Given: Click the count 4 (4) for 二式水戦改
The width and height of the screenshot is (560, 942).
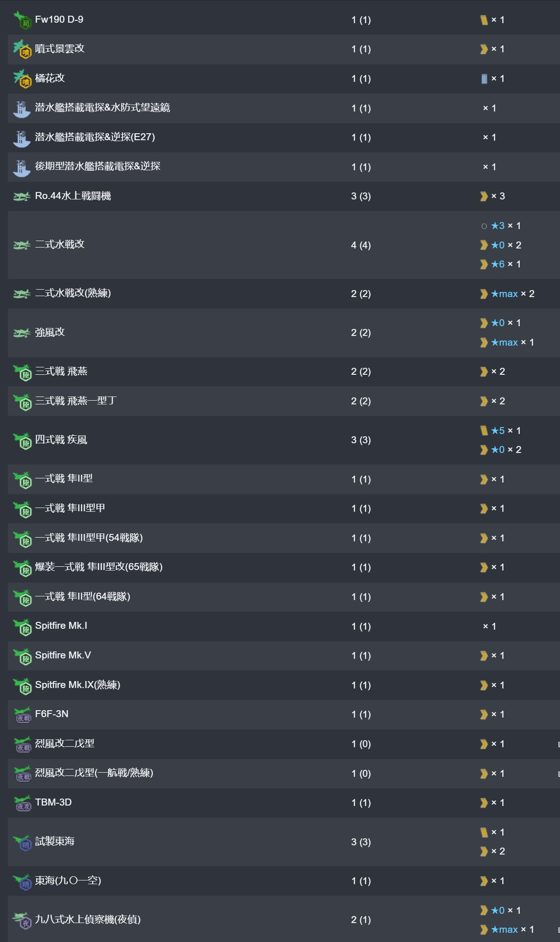Looking at the screenshot, I should tap(361, 245).
